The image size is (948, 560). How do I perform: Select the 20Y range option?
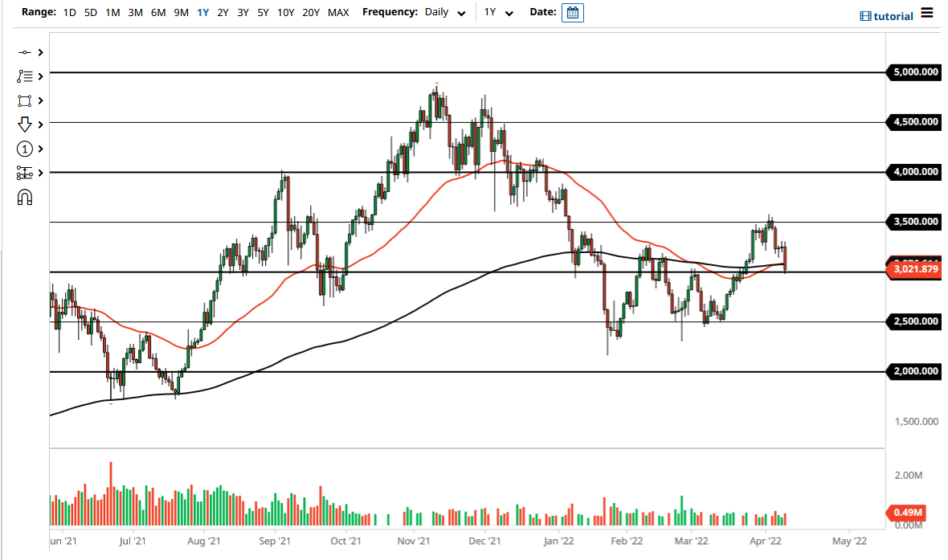(x=311, y=12)
